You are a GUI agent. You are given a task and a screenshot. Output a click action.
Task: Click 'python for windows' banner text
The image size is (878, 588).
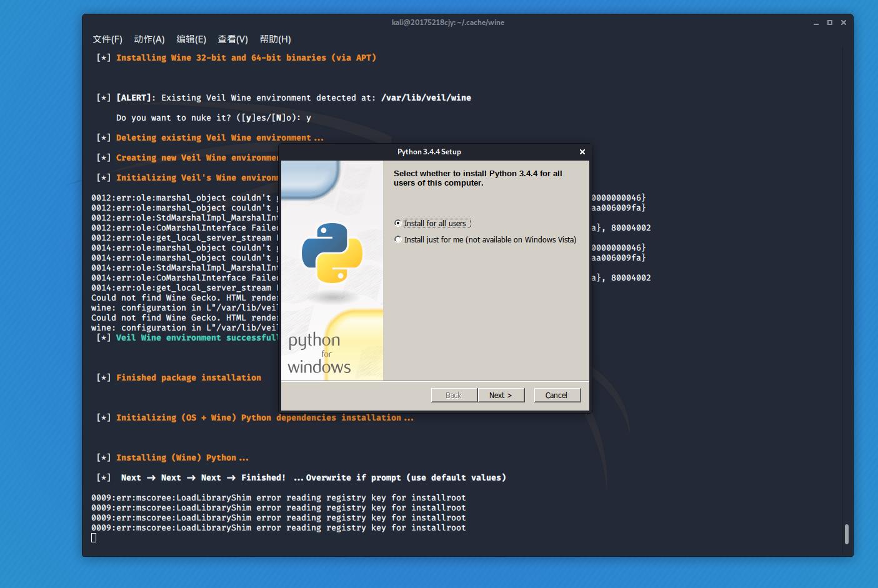[319, 353]
